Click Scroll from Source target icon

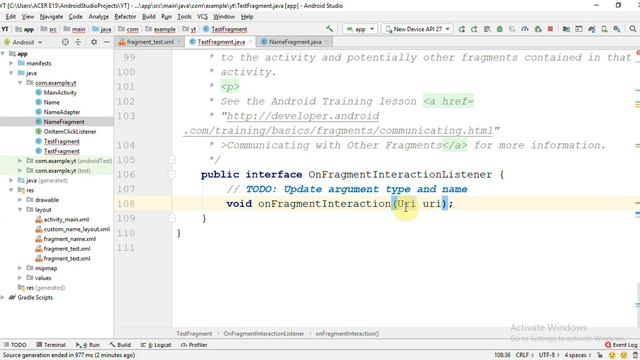click(x=65, y=42)
